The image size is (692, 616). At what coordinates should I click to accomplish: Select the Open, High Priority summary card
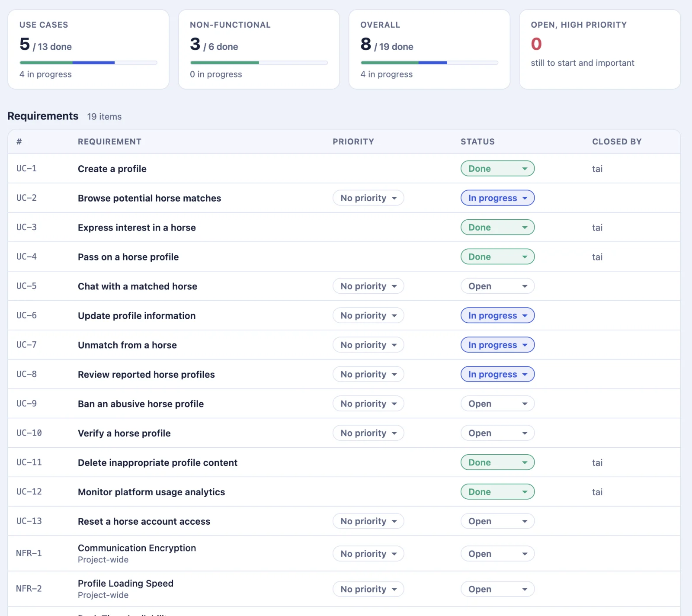coord(600,49)
